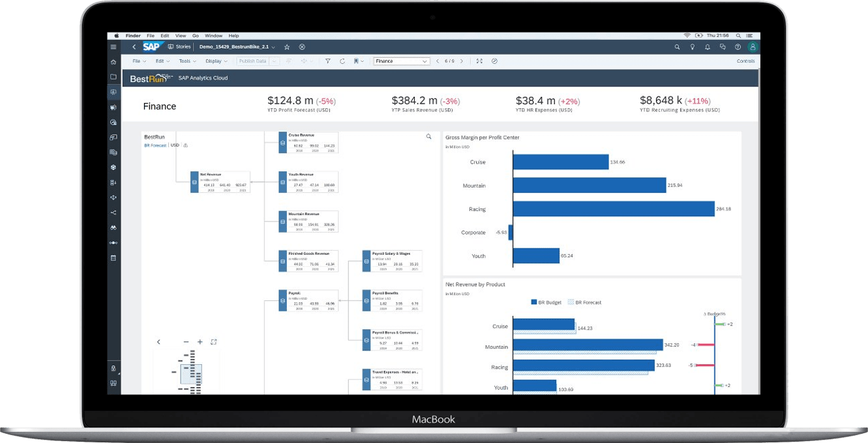Viewport: 868px width, 443px height.
Task: Open the Display menu
Action: tap(216, 61)
